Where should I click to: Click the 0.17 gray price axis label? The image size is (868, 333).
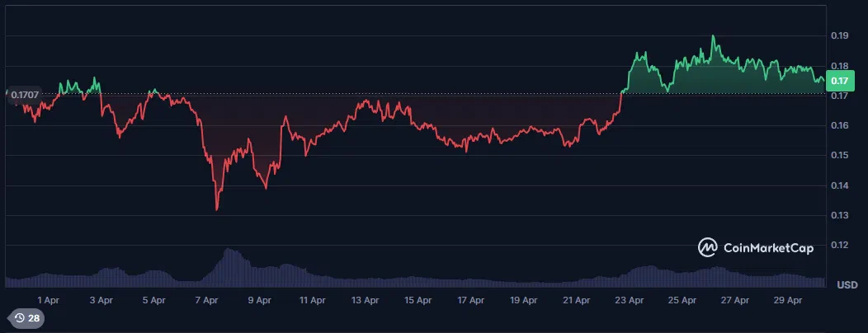coord(840,96)
